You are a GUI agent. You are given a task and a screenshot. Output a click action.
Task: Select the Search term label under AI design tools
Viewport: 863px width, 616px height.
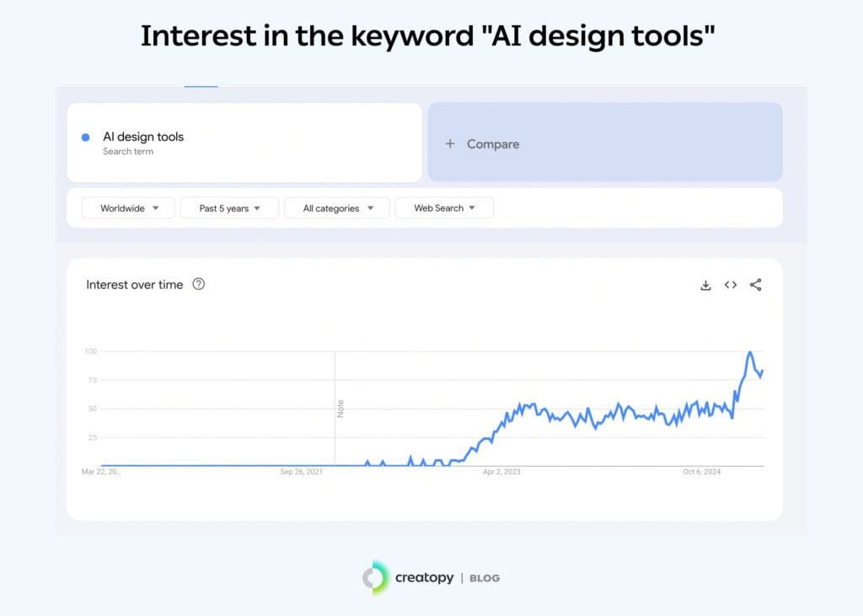pyautogui.click(x=126, y=152)
